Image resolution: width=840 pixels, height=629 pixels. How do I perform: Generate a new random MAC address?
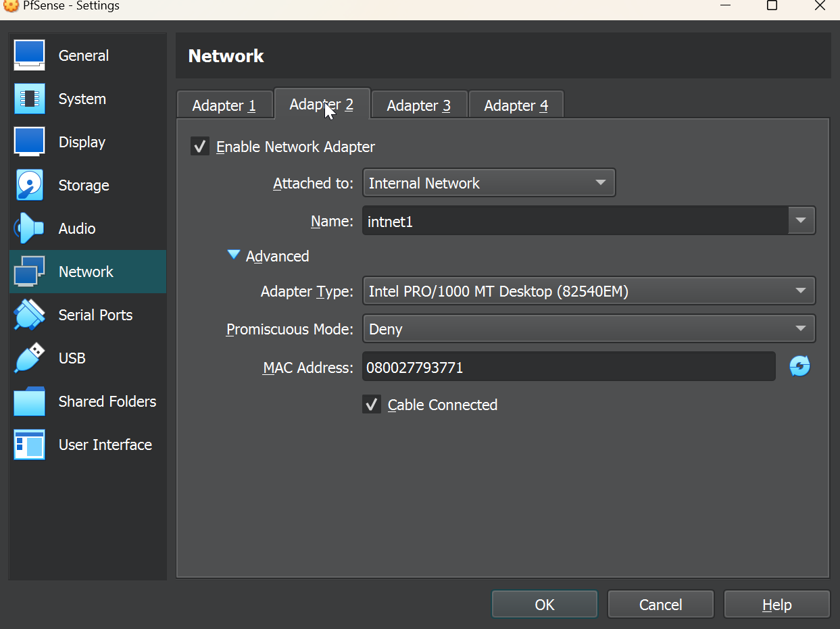pos(799,367)
